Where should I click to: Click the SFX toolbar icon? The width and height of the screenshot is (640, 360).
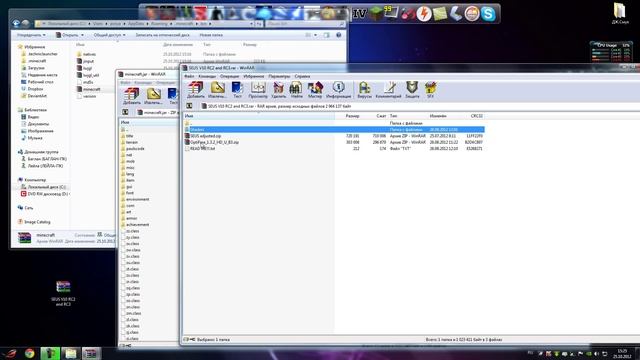[430, 90]
